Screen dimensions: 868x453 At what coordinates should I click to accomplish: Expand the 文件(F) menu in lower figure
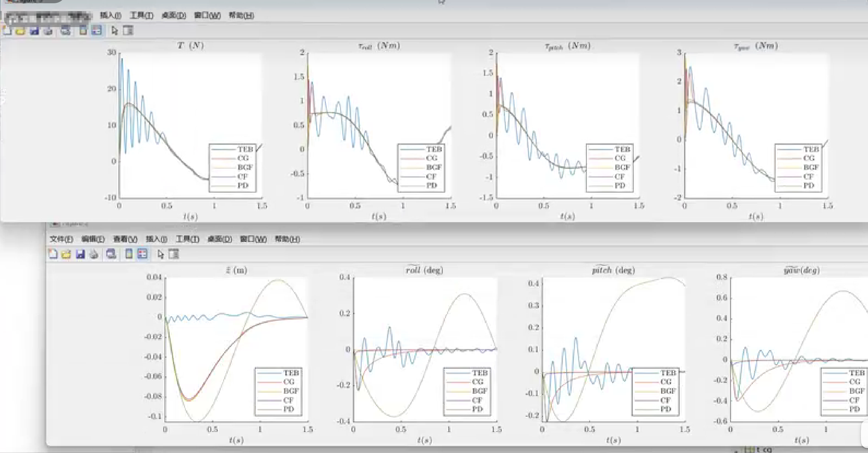coord(61,239)
